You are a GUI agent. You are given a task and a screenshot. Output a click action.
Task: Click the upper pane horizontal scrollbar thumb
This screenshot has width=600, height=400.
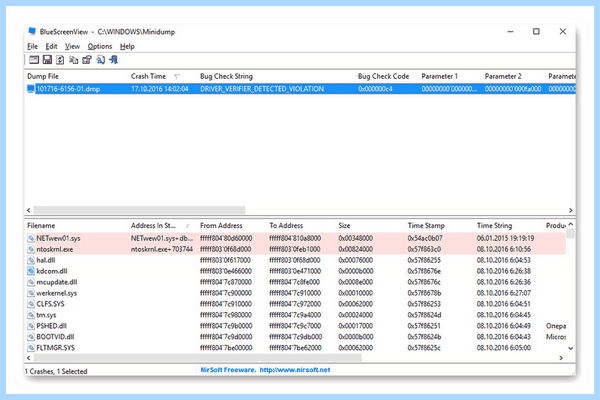(139, 210)
